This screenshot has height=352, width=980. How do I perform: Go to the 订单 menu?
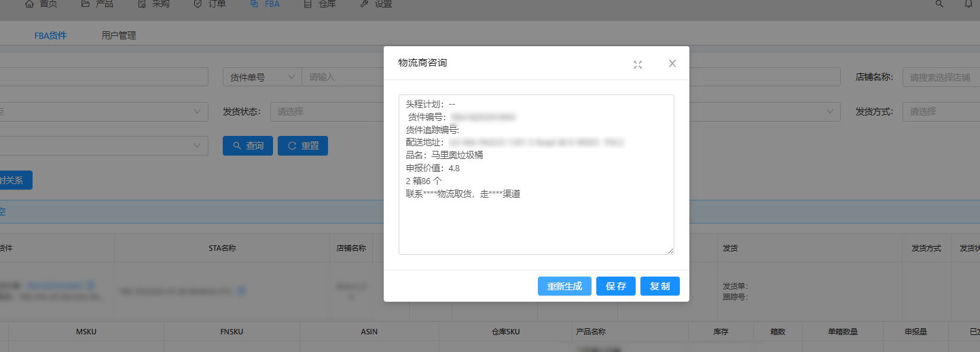[210, 4]
